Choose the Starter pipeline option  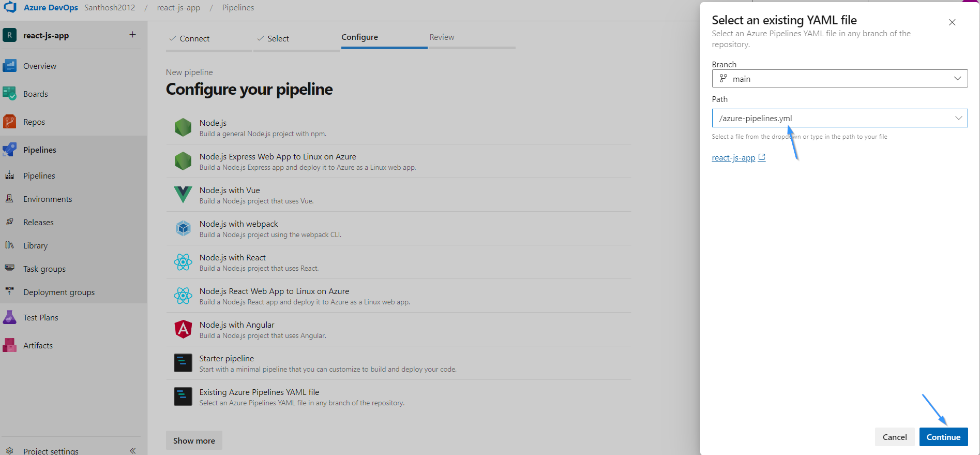pos(398,363)
